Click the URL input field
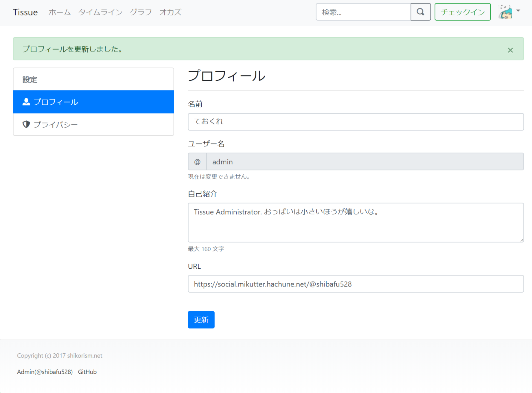 pyautogui.click(x=356, y=284)
